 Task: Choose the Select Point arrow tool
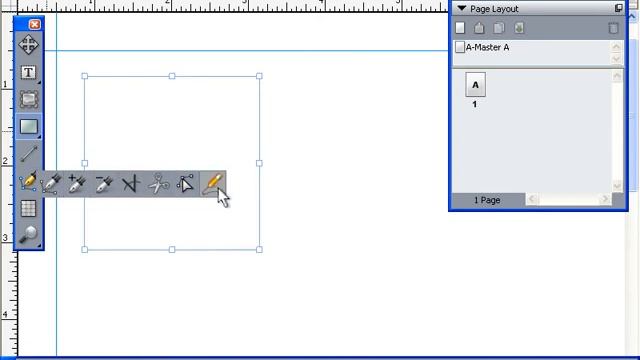tap(186, 184)
